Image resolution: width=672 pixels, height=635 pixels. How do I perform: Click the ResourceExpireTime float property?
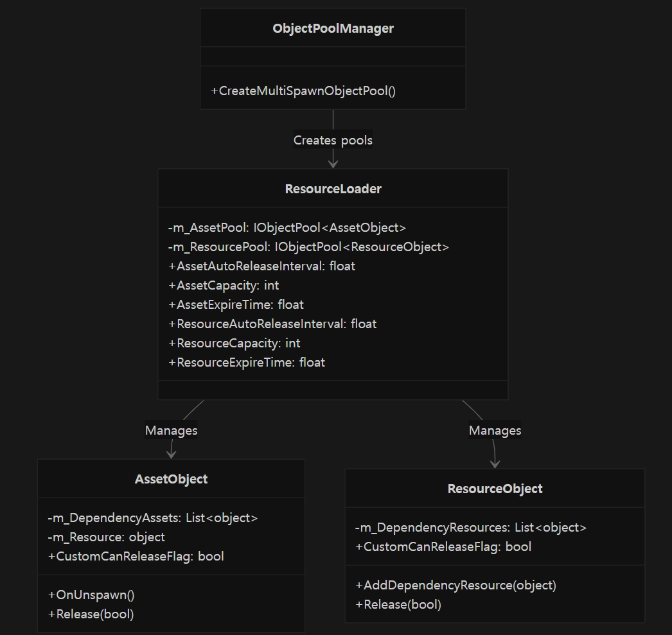[x=247, y=362]
